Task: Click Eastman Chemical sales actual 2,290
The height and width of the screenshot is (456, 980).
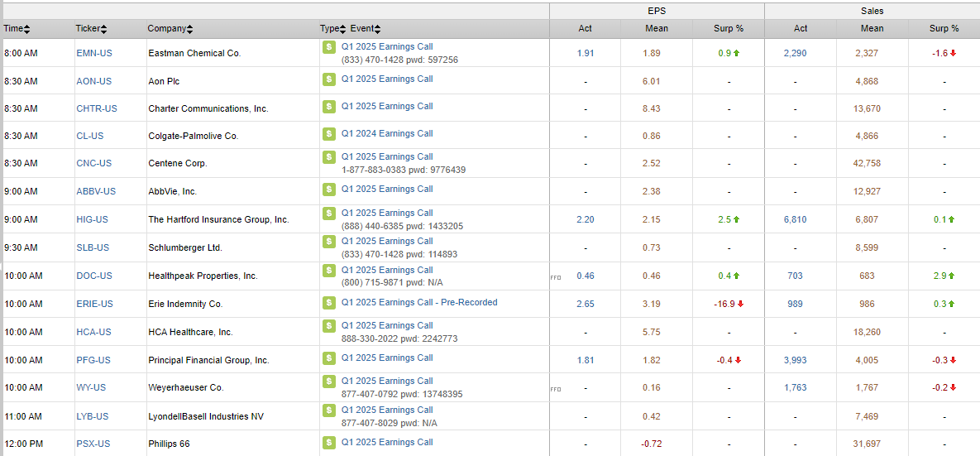Action: 795,53
